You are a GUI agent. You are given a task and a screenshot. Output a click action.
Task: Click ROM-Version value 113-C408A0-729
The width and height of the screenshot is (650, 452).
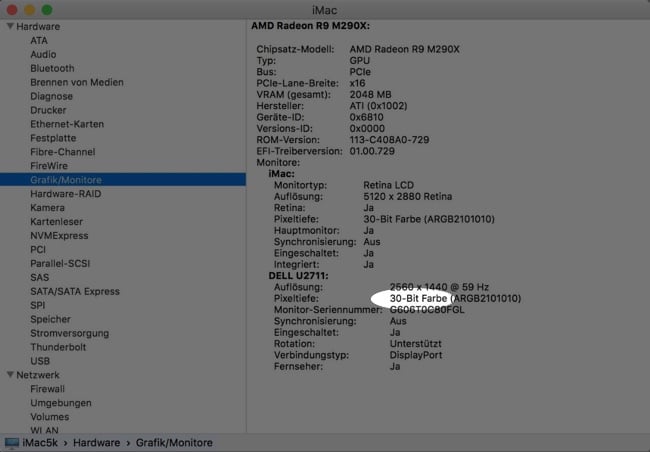click(x=389, y=140)
